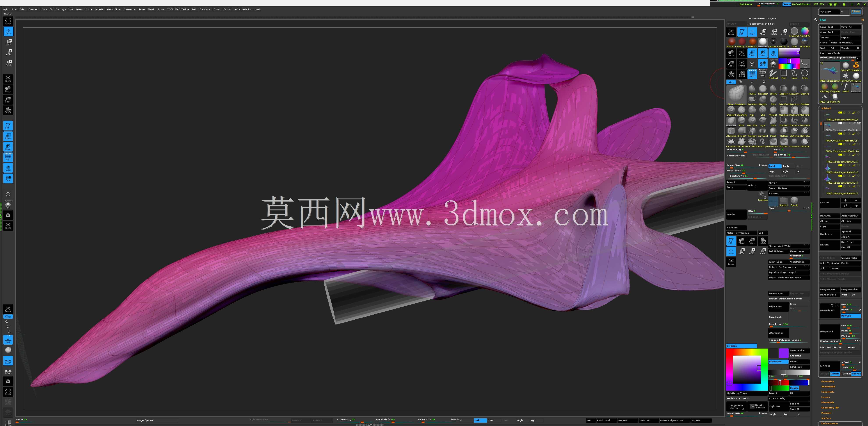Click the DynaMesh button
The image size is (868, 426).
click(x=778, y=317)
